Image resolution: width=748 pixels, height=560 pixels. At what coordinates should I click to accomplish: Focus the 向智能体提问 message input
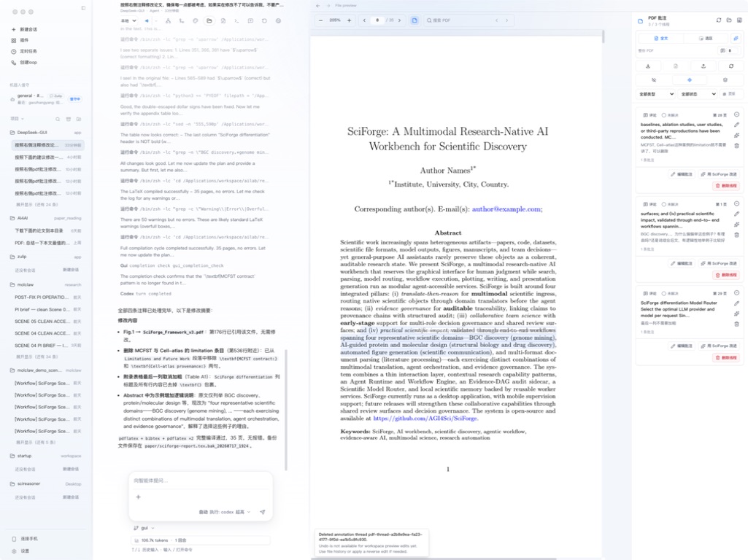pyautogui.click(x=201, y=481)
